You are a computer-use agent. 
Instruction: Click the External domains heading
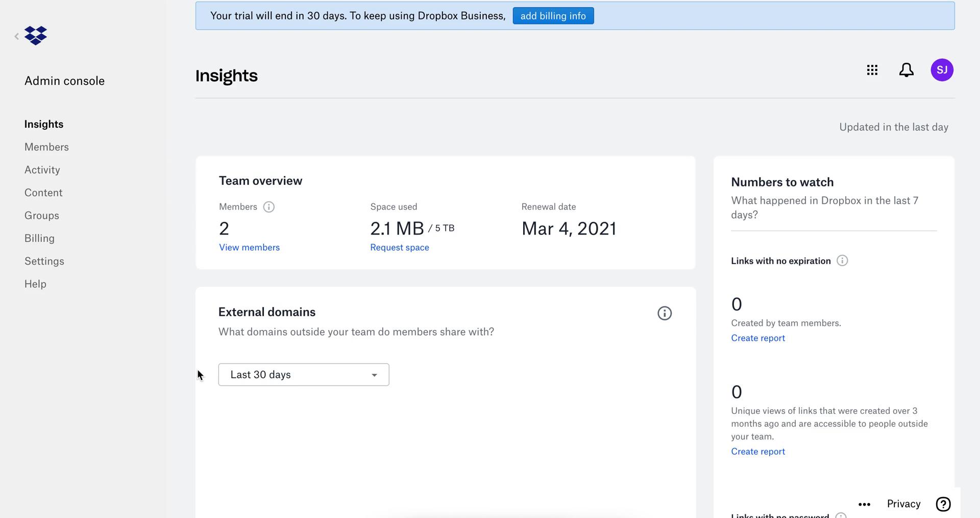266,312
